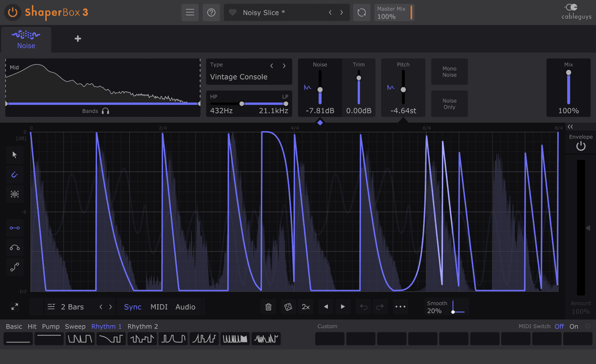The width and height of the screenshot is (596, 364).
Task: Click the dice randomize icon
Action: (287, 307)
